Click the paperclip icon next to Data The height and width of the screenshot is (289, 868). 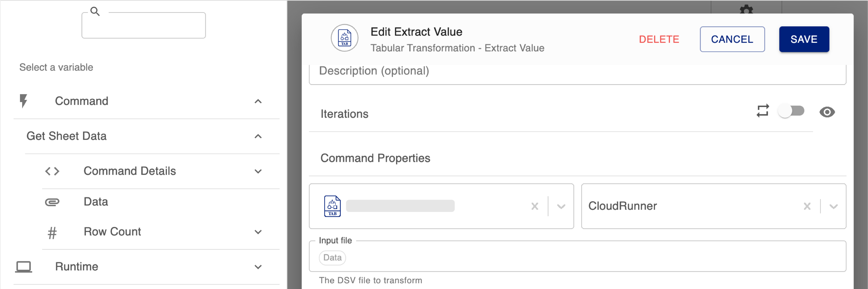(x=52, y=202)
